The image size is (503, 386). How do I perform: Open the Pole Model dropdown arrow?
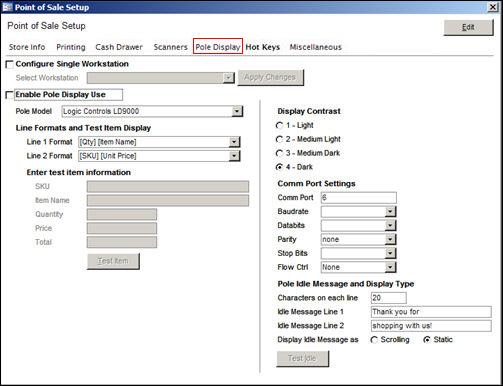pos(237,111)
